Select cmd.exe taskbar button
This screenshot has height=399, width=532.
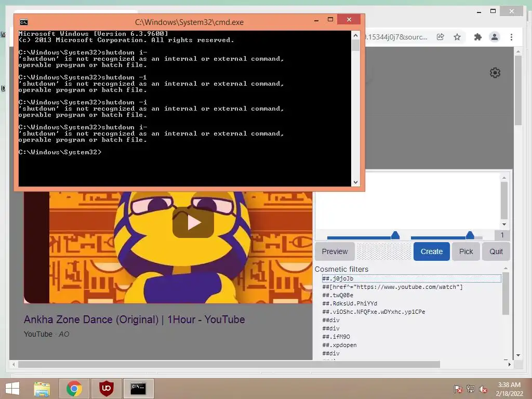click(x=138, y=389)
